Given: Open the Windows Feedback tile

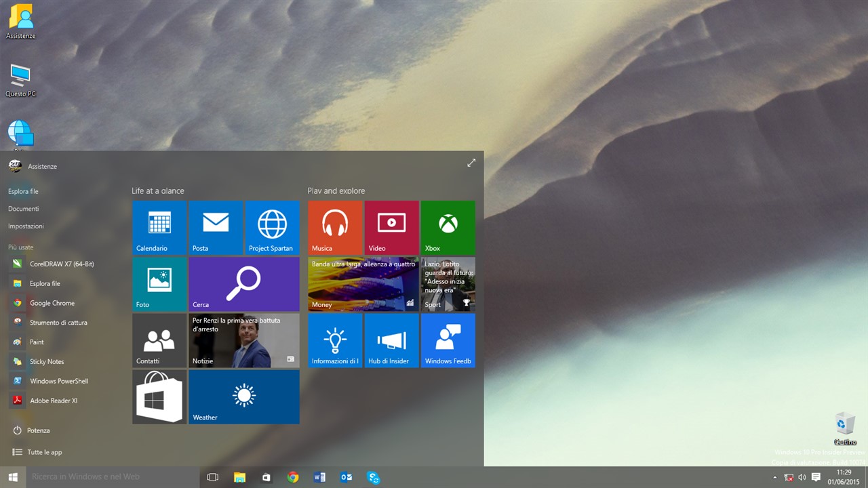Looking at the screenshot, I should pyautogui.click(x=448, y=340).
